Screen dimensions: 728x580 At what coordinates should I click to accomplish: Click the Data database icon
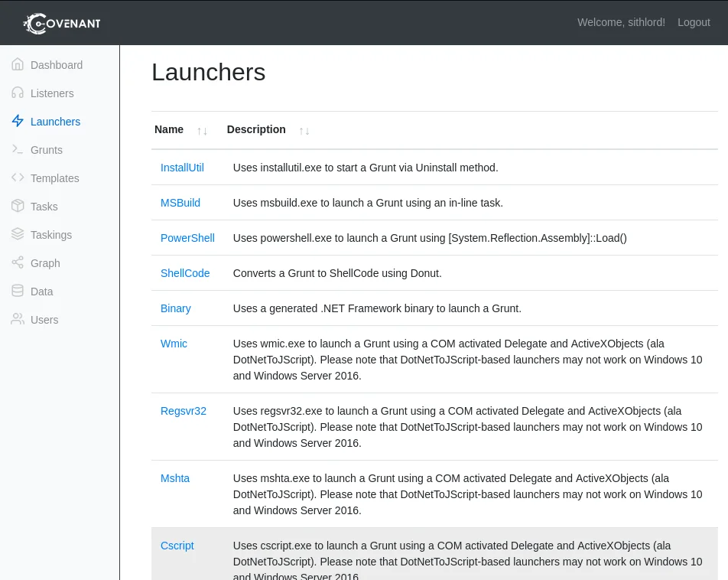click(x=18, y=292)
